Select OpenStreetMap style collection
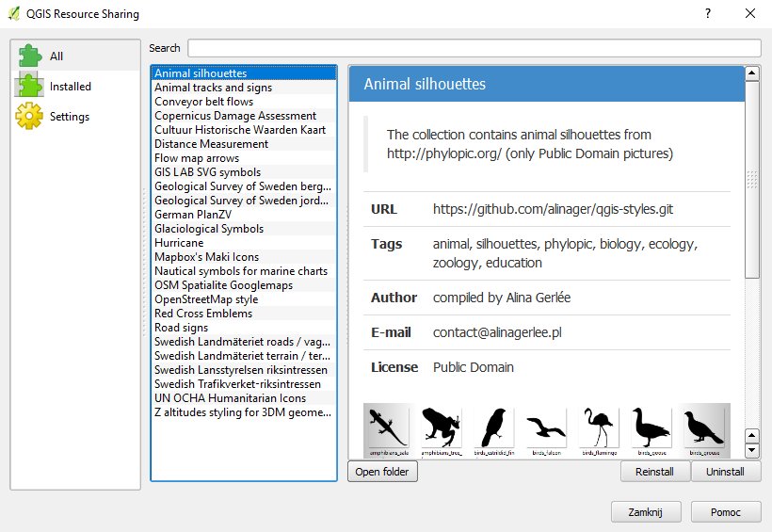Screen dimensions: 772x532 (x=244, y=299)
